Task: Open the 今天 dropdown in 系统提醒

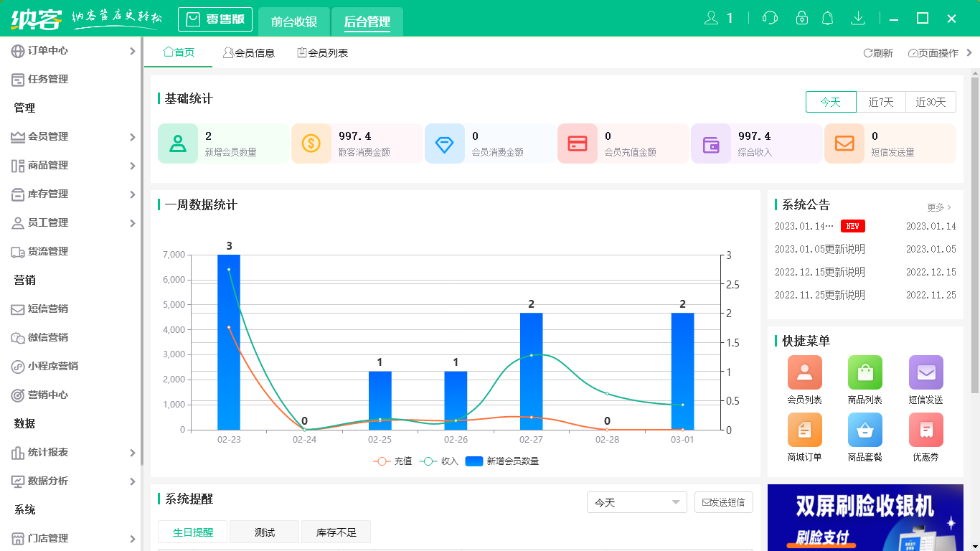Action: pos(636,502)
